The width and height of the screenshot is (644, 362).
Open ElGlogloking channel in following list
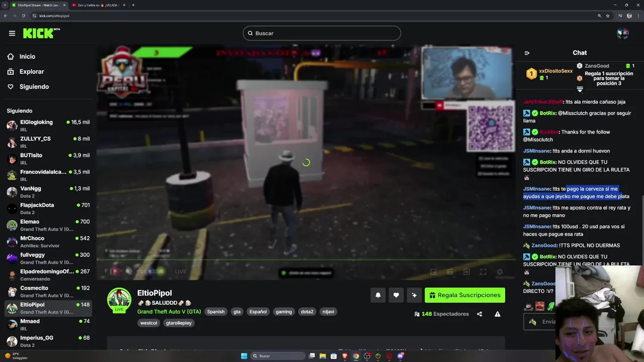point(48,126)
